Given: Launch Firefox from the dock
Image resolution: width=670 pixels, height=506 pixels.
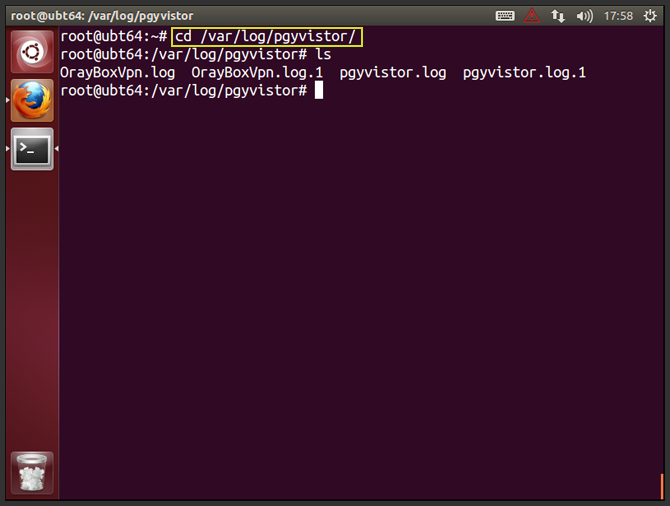Looking at the screenshot, I should pyautogui.click(x=32, y=101).
